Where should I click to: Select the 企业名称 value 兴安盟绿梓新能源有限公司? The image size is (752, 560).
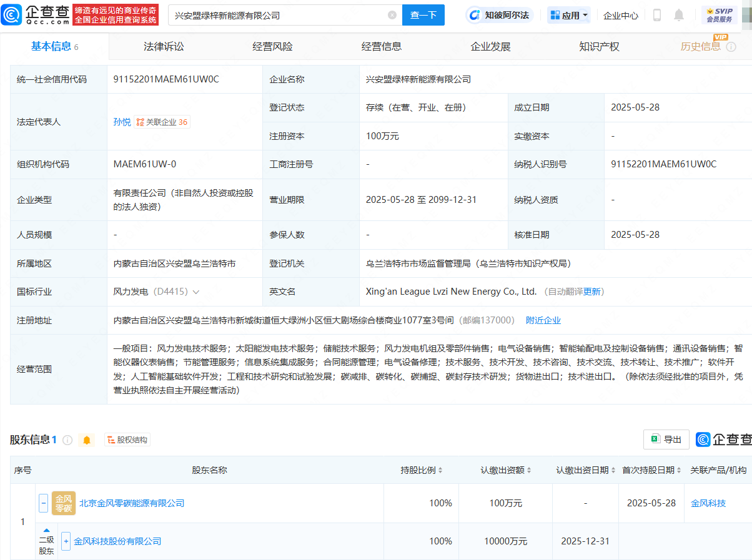[418, 79]
